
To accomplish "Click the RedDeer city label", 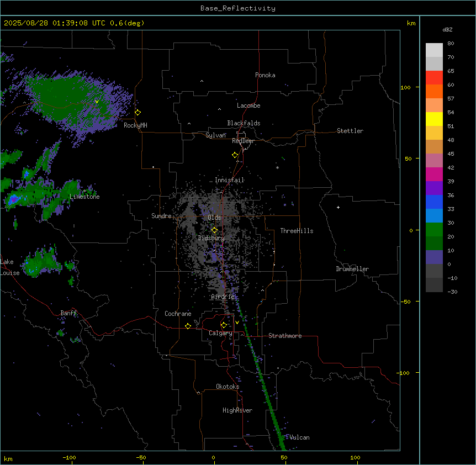I will point(243,141).
